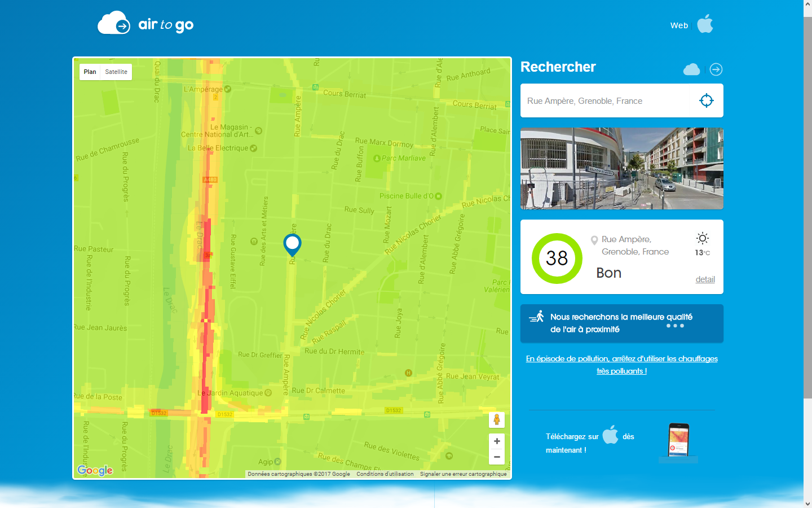Click the Bon quality label
This screenshot has height=508, width=812.
click(x=608, y=273)
